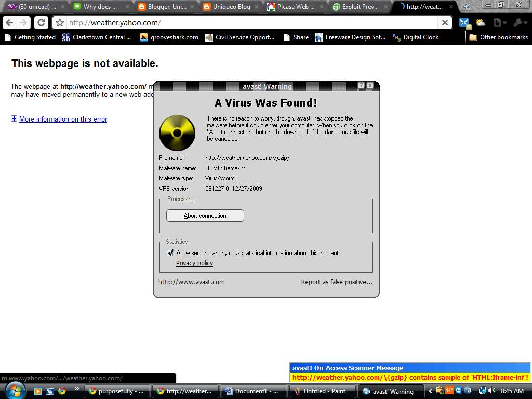Click the avast 'a' ball tray icon
532x399 pixels.
(468, 391)
